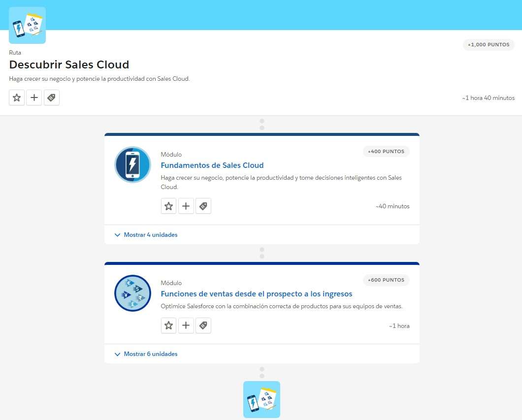Screen dimensions: 522x420
Task: Open the Fundamentos de Sales Cloud link
Action: (212, 165)
